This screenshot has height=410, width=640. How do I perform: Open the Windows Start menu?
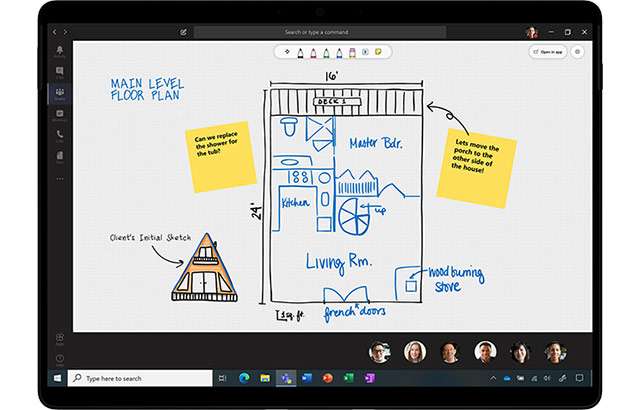58,378
